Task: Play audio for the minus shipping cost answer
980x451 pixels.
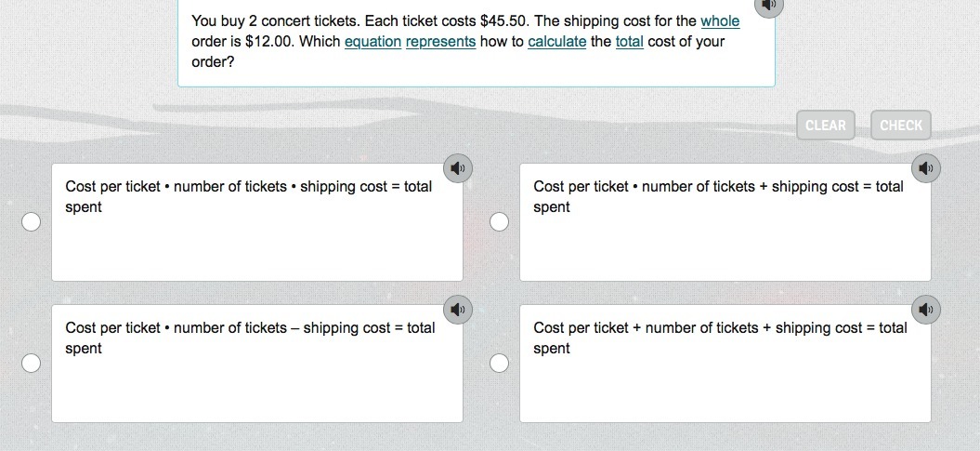Action: [x=457, y=310]
